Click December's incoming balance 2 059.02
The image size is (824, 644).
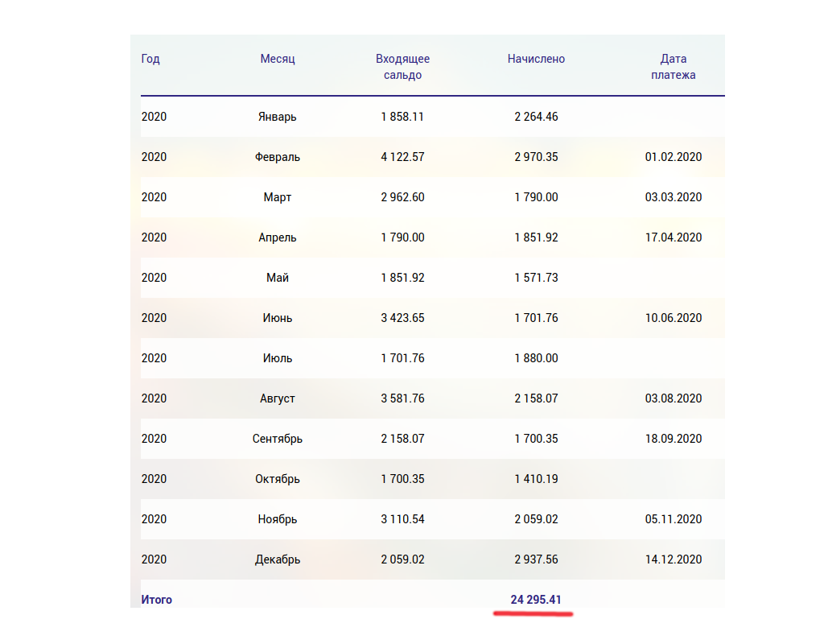pyautogui.click(x=402, y=559)
